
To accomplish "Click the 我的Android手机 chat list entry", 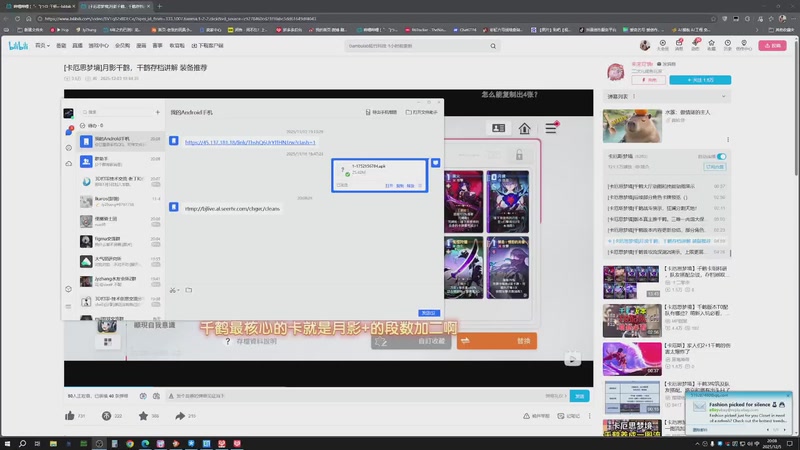I will (121, 141).
